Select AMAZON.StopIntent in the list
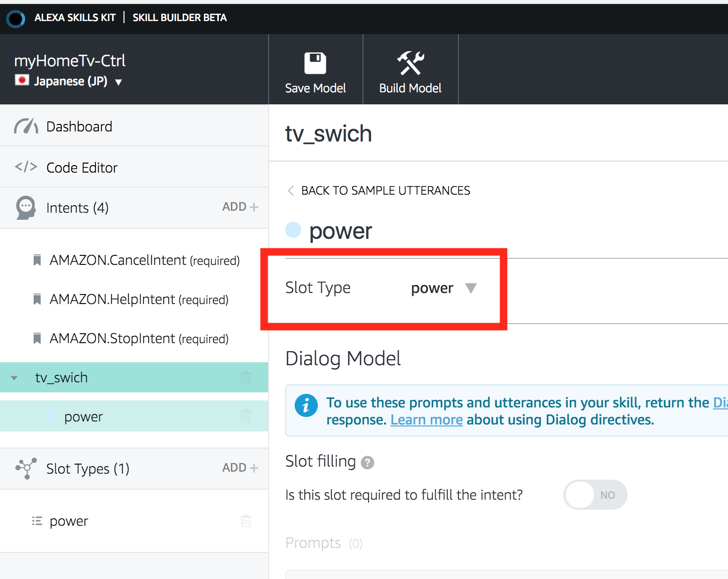 tap(139, 338)
